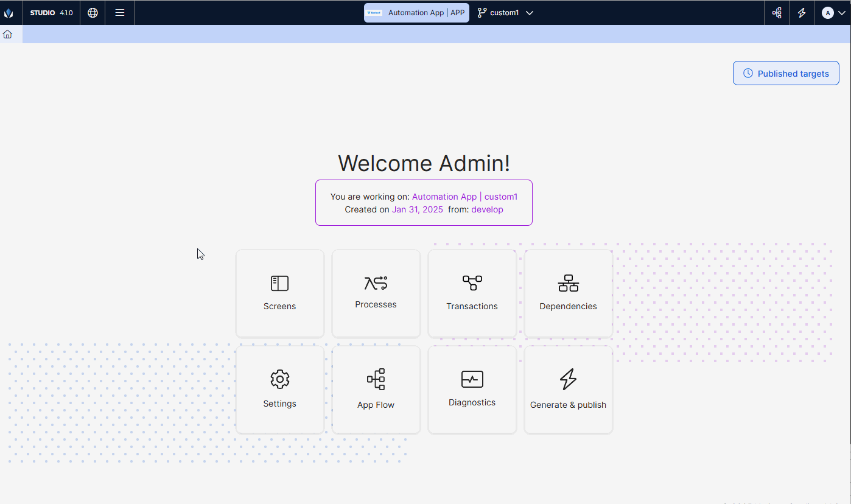Open the Diagnostics tile
This screenshot has width=851, height=504.
click(x=472, y=390)
